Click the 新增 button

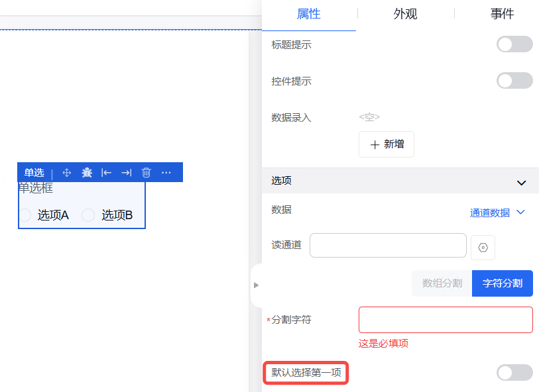(x=387, y=144)
